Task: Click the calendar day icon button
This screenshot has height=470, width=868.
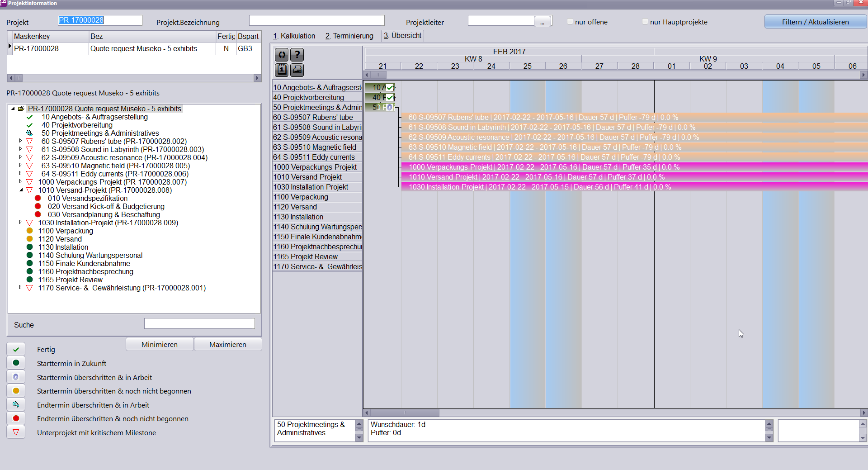Action: (282, 70)
